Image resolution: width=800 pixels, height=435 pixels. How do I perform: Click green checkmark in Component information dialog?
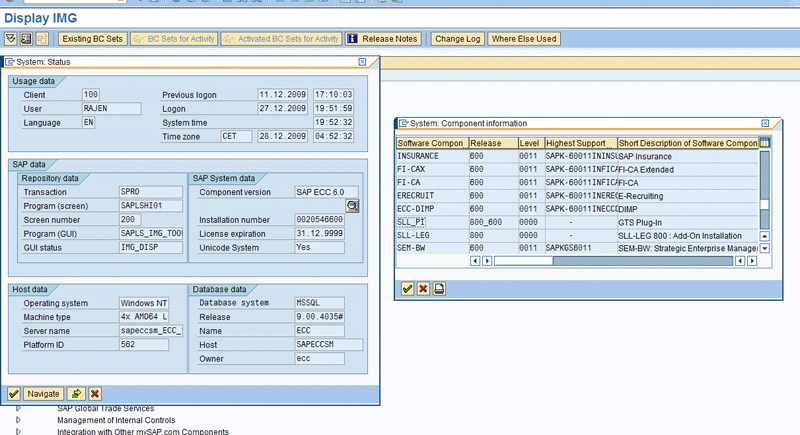click(407, 288)
